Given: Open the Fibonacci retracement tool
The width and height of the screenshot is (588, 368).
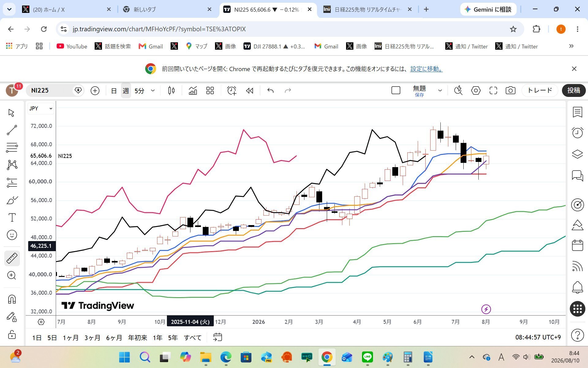Looking at the screenshot, I should click(x=12, y=148).
